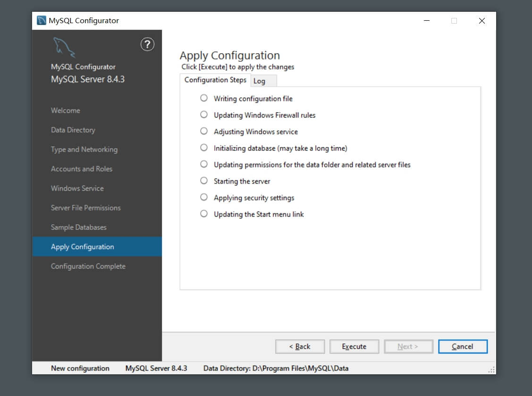The width and height of the screenshot is (532, 396).
Task: Click the disabled Next button
Action: click(408, 346)
